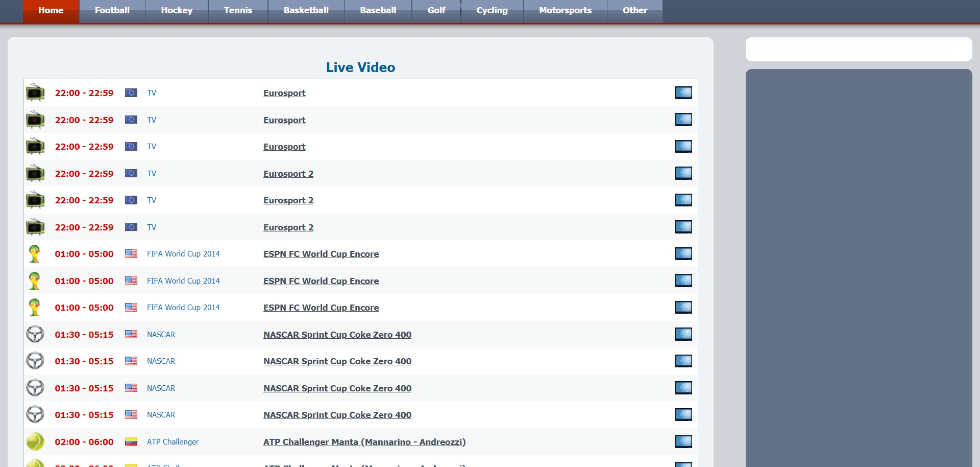Click the World Cup trophy icon in the third ESPN row
The width and height of the screenshot is (980, 467).
click(35, 307)
